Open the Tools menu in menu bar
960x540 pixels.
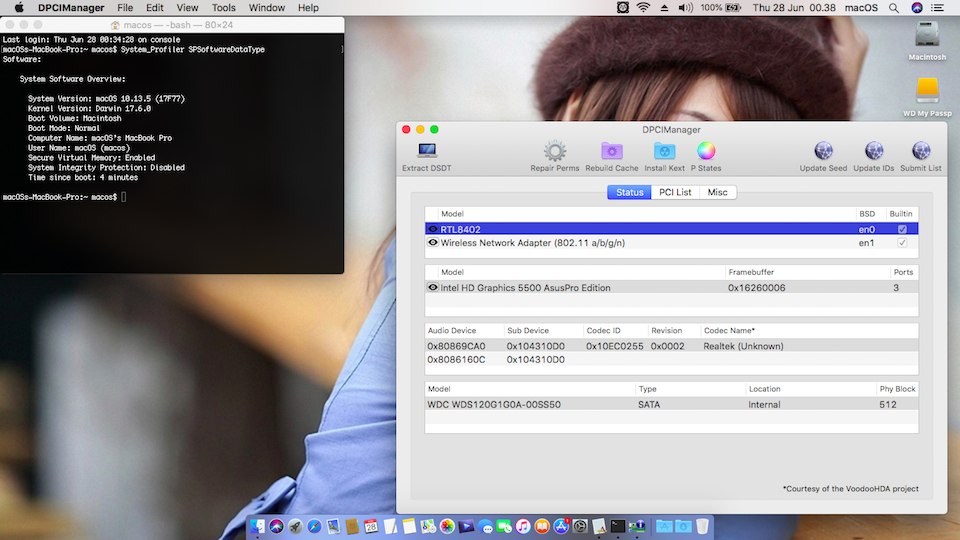click(224, 8)
